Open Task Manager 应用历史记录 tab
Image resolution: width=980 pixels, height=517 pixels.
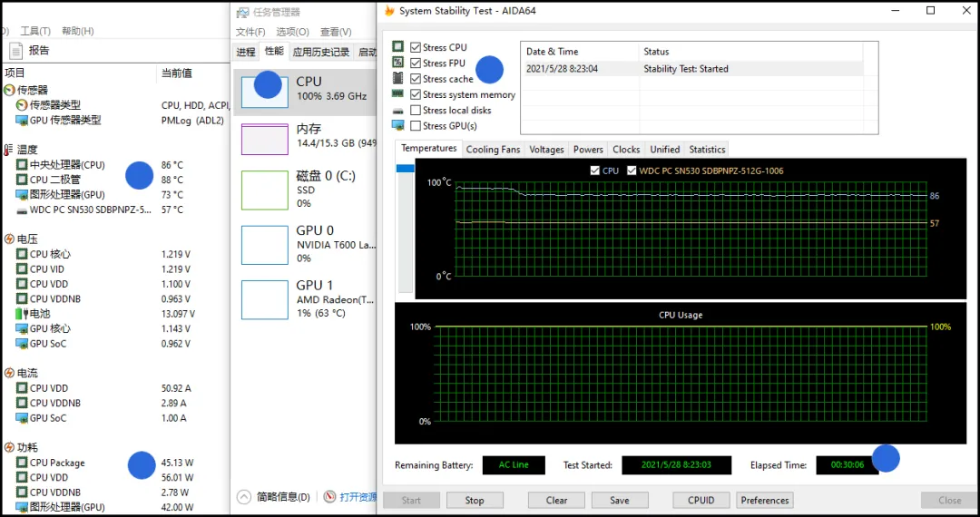pos(321,52)
